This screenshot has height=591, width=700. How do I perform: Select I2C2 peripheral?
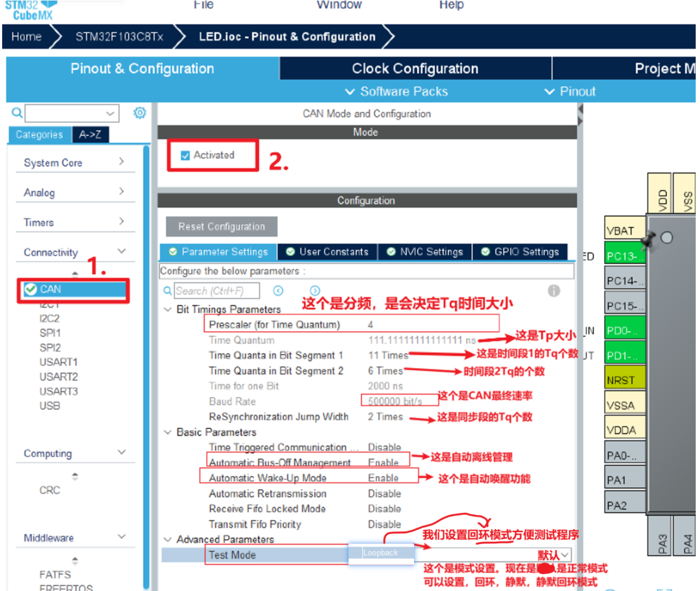tap(50, 319)
